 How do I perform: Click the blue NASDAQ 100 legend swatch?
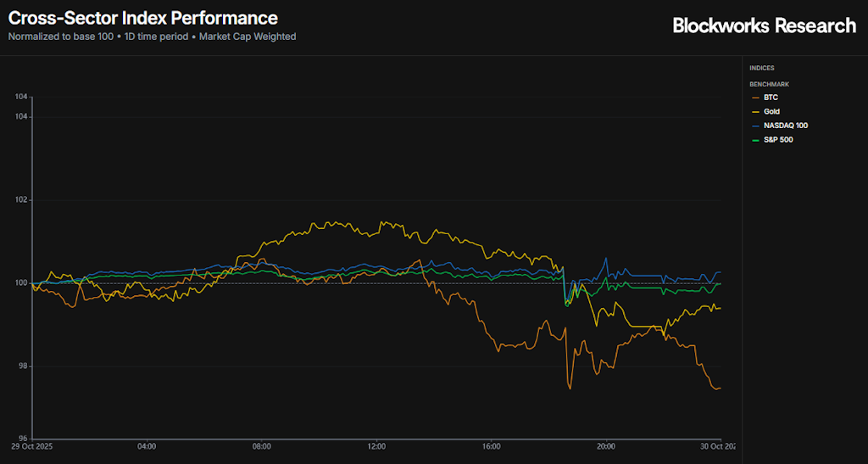(x=755, y=126)
